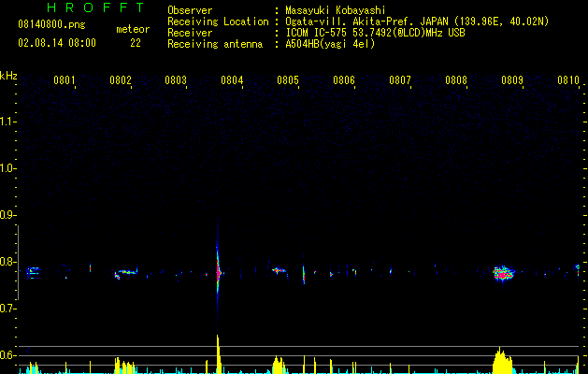This screenshot has height=374, width=588.
Task: Click the HROFFT title text
Action: (x=96, y=7)
